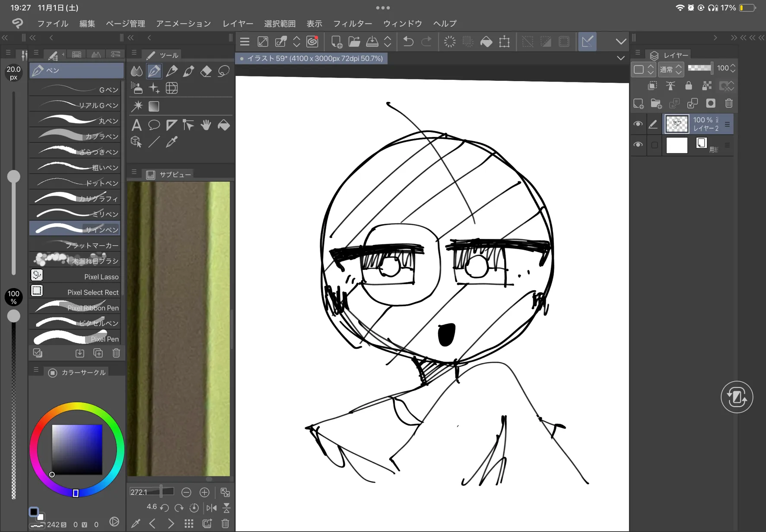Create a new raster layer
766x532 pixels.
pyautogui.click(x=638, y=104)
